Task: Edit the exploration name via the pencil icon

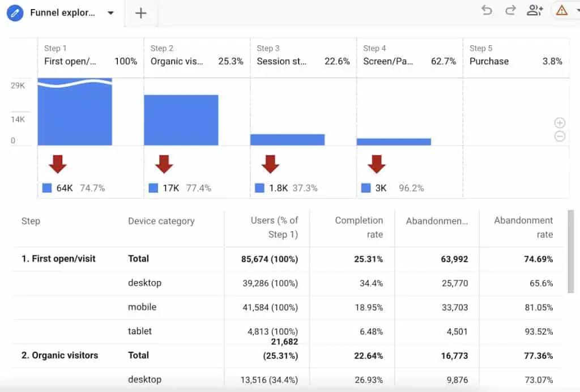Action: [x=14, y=12]
